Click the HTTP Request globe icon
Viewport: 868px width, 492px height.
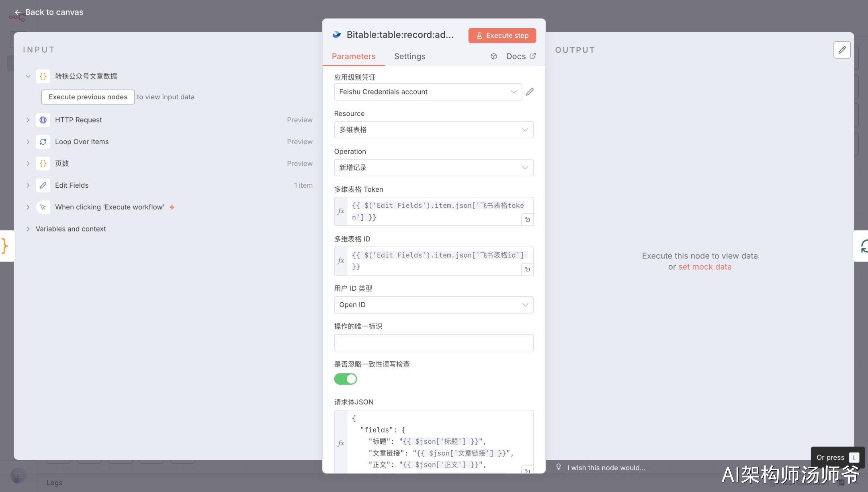pos(43,120)
